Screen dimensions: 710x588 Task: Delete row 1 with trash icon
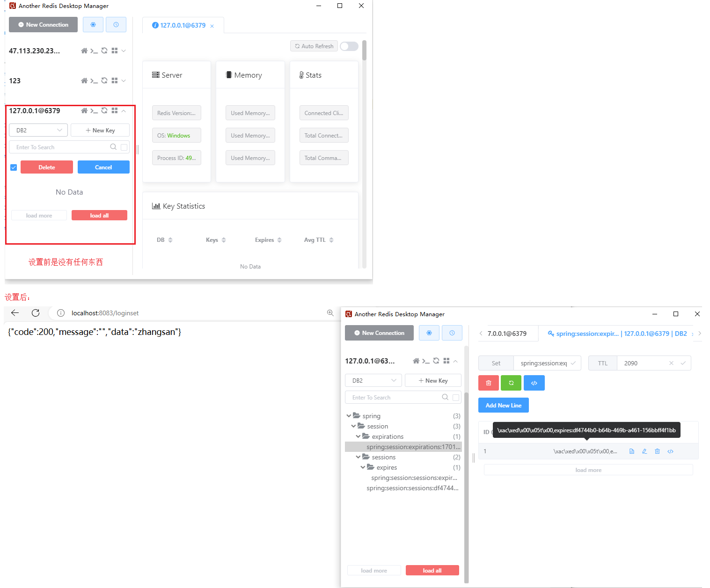[x=658, y=451]
